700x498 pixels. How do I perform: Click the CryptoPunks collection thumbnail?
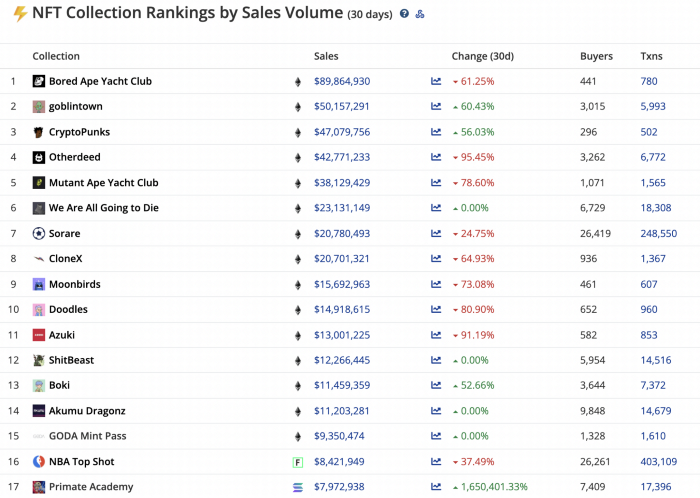pos(39,132)
